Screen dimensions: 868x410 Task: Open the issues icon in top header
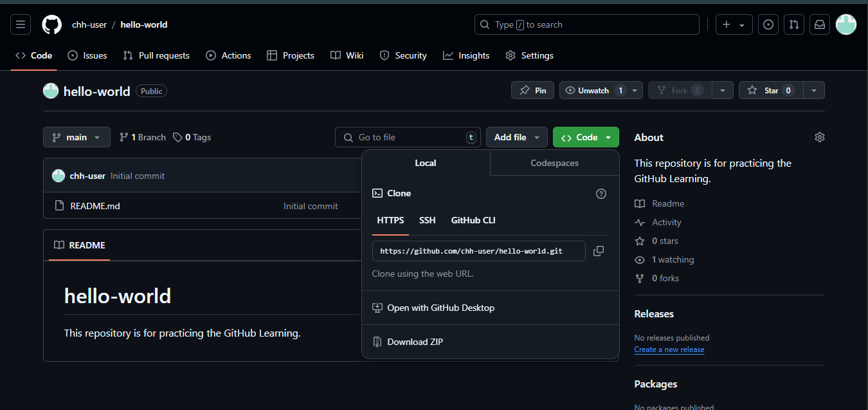768,25
